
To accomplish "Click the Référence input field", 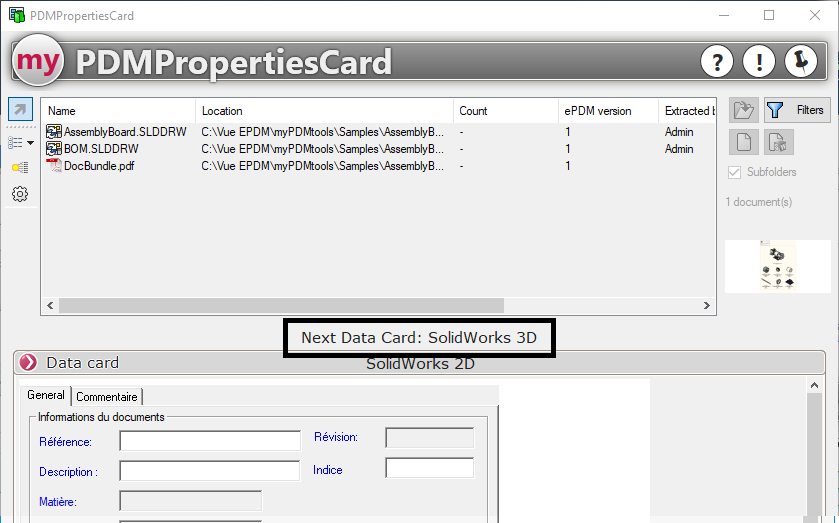I will 210,441.
